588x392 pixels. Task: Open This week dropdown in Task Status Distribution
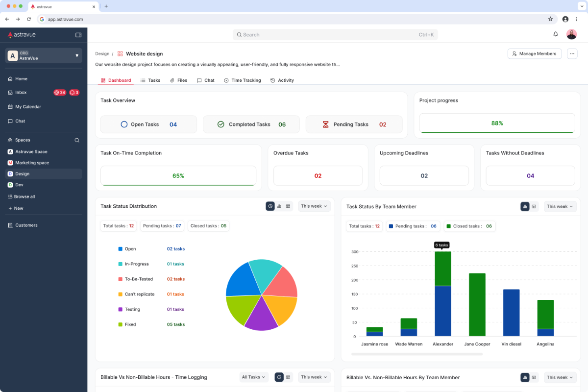314,206
